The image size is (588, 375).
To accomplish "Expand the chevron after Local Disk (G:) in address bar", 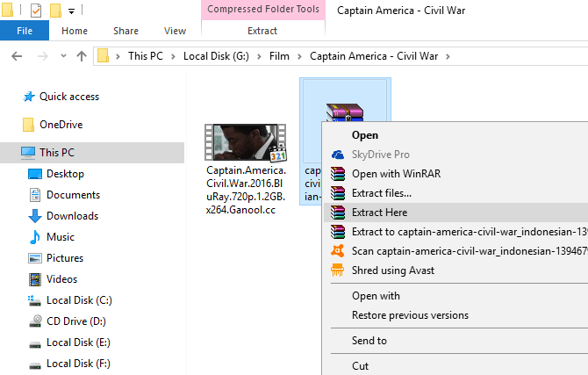I will click(x=259, y=57).
